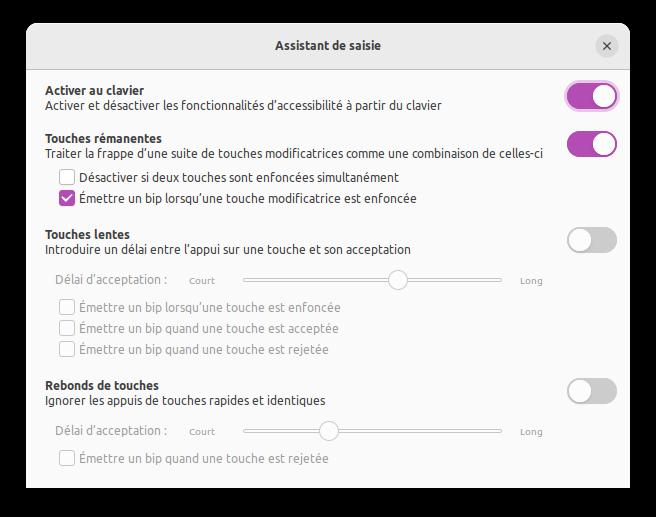Image resolution: width=656 pixels, height=517 pixels.
Task: Click the Court label for Rebonds de touches
Action: (x=202, y=432)
